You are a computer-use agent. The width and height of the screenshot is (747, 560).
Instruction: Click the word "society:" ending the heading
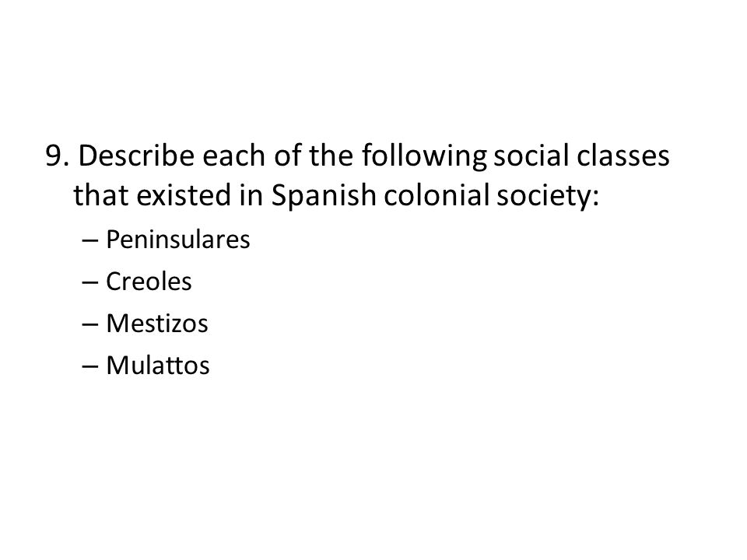pos(547,196)
